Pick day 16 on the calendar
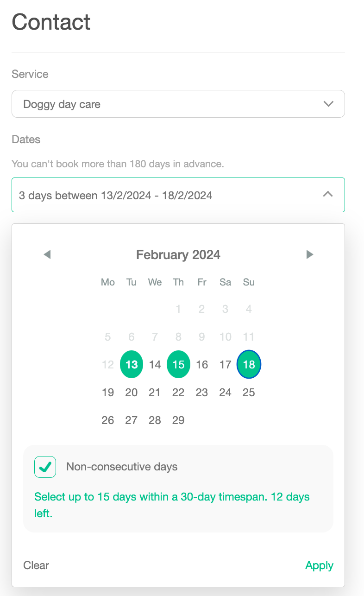The width and height of the screenshot is (364, 596). pyautogui.click(x=202, y=365)
